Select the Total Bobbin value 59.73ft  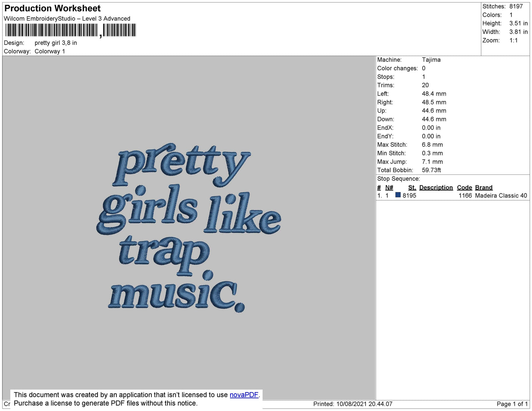click(x=431, y=170)
